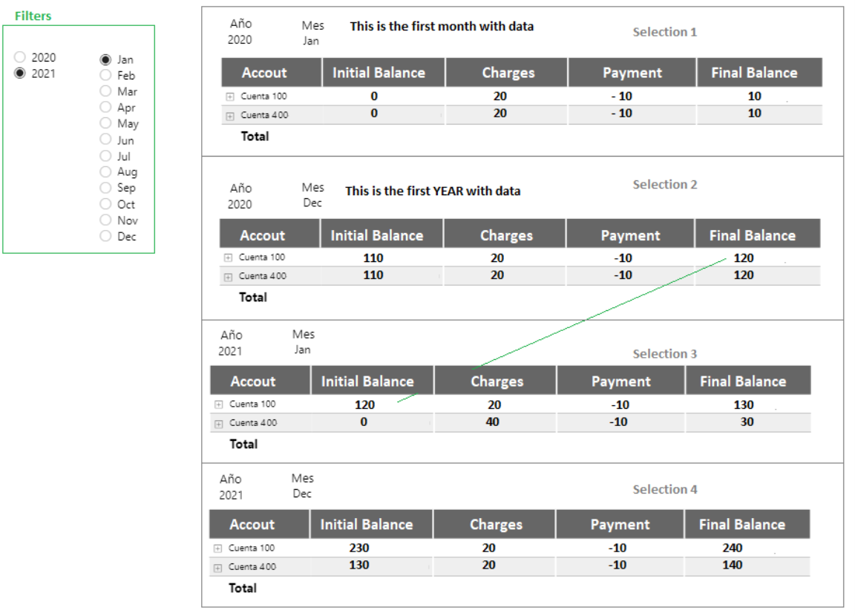Click the Filters panel title
This screenshot has height=616, width=855.
pyautogui.click(x=33, y=16)
